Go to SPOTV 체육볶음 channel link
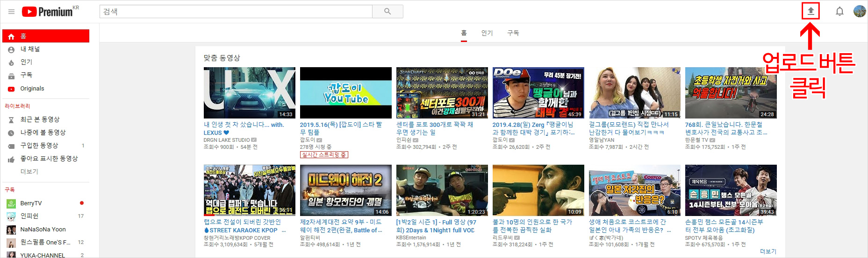Image resolution: width=868 pixels, height=258 pixels. (703, 237)
